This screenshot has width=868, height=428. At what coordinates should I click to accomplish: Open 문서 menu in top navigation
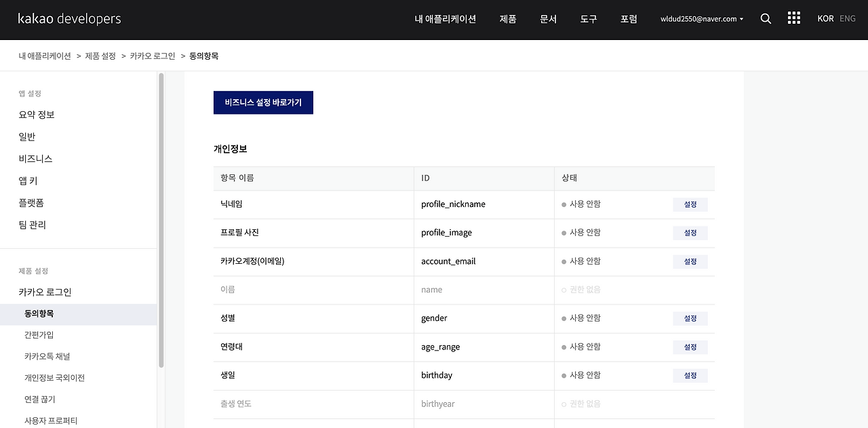548,19
